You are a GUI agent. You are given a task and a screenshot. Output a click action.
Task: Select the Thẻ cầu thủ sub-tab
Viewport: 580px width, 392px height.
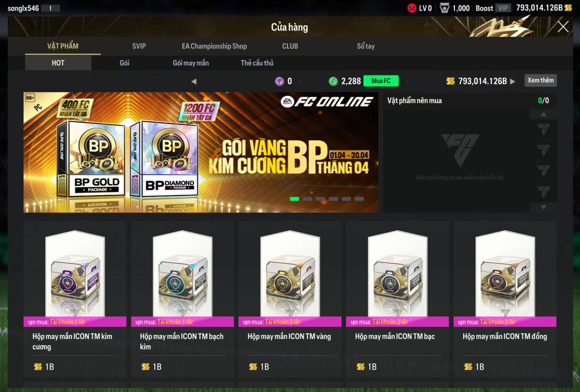coord(257,63)
